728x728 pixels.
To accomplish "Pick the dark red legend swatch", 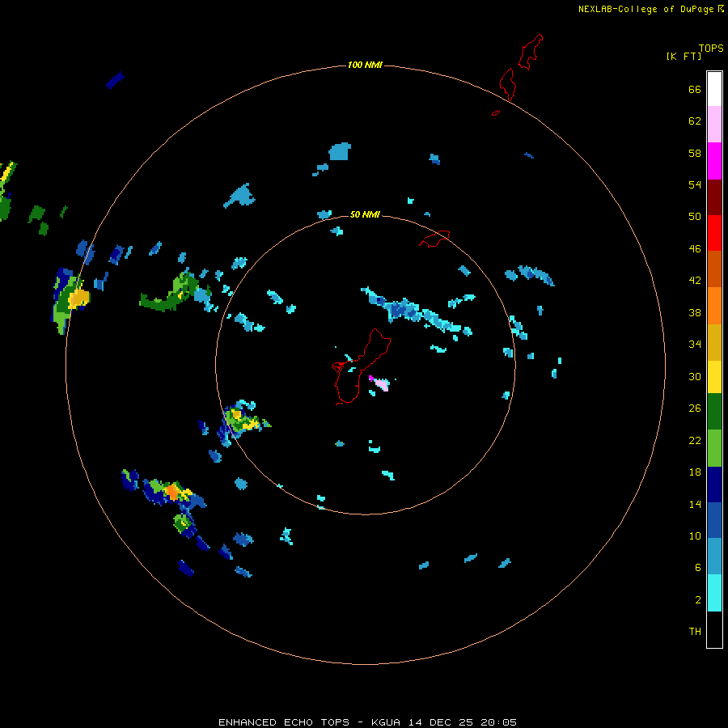I will click(714, 197).
